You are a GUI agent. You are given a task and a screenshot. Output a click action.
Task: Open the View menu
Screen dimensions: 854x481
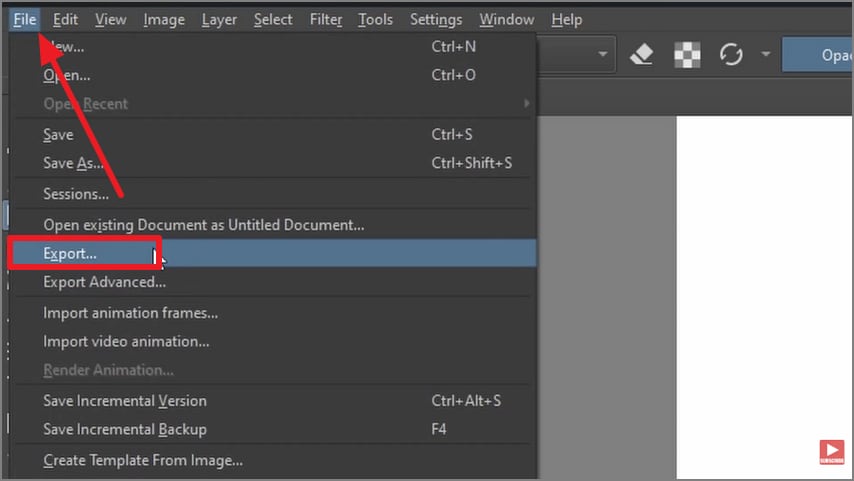click(x=111, y=20)
